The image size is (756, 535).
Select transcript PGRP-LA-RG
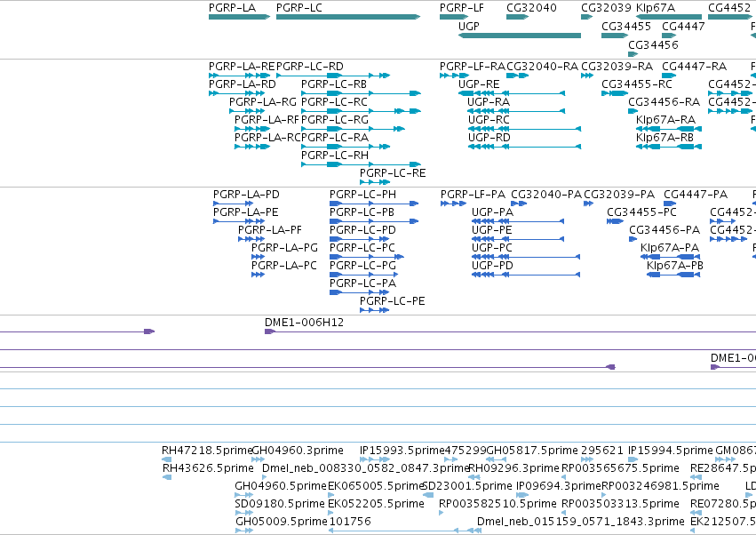(x=247, y=111)
